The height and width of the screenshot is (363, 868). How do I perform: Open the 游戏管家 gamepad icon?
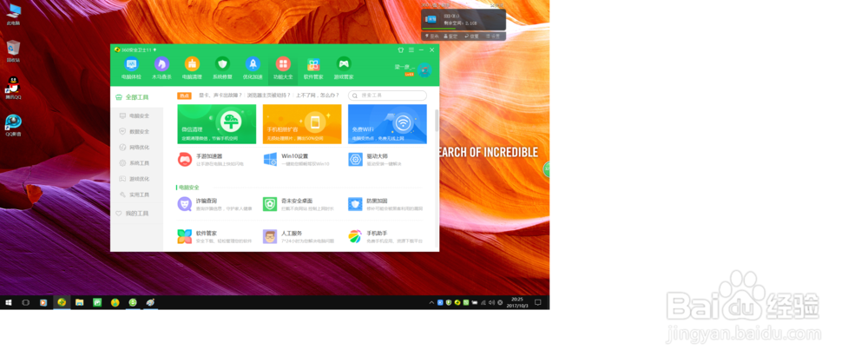click(x=344, y=63)
